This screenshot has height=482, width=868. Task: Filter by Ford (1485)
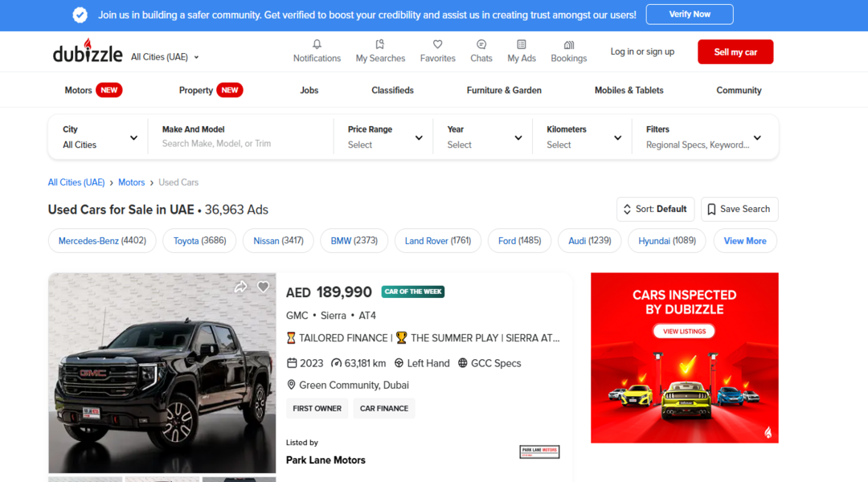tap(519, 241)
